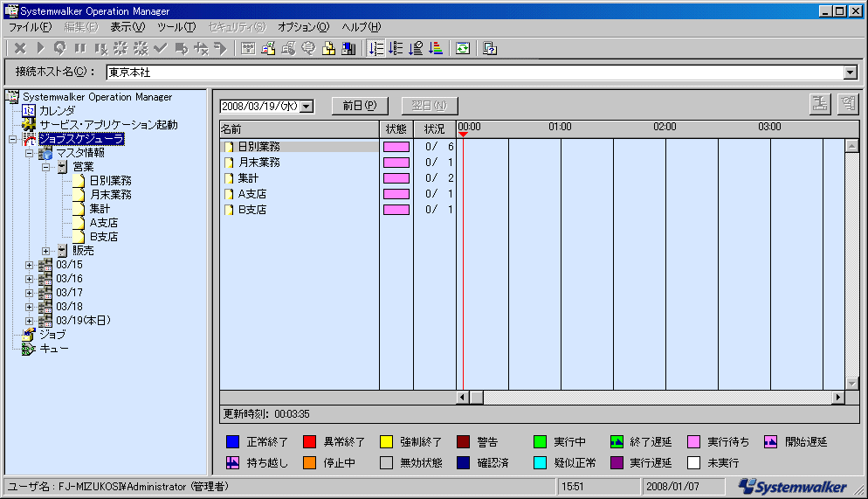Open the オプション(O) menu
The height and width of the screenshot is (499, 868).
click(303, 26)
